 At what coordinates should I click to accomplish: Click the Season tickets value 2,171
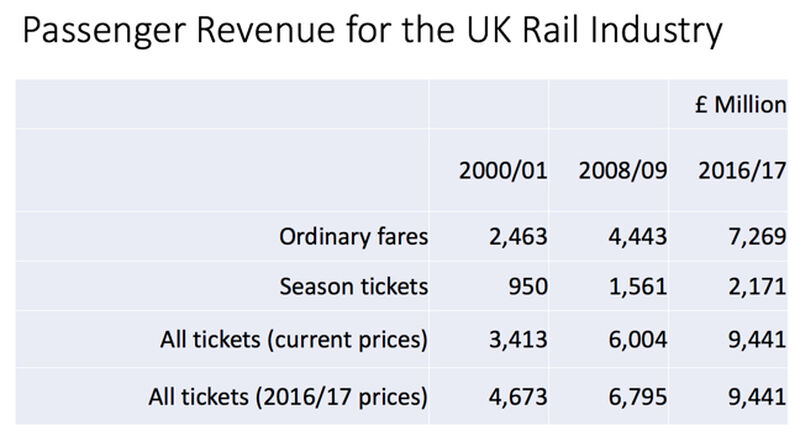[x=757, y=286]
